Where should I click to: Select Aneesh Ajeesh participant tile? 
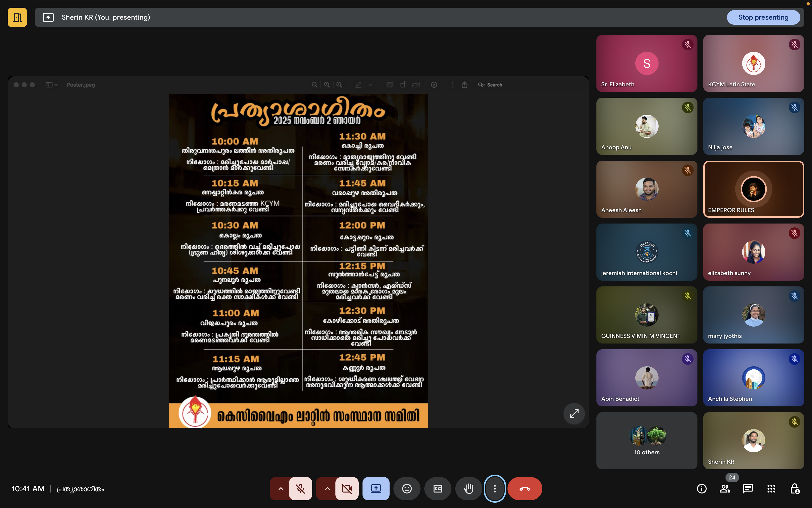pos(647,189)
